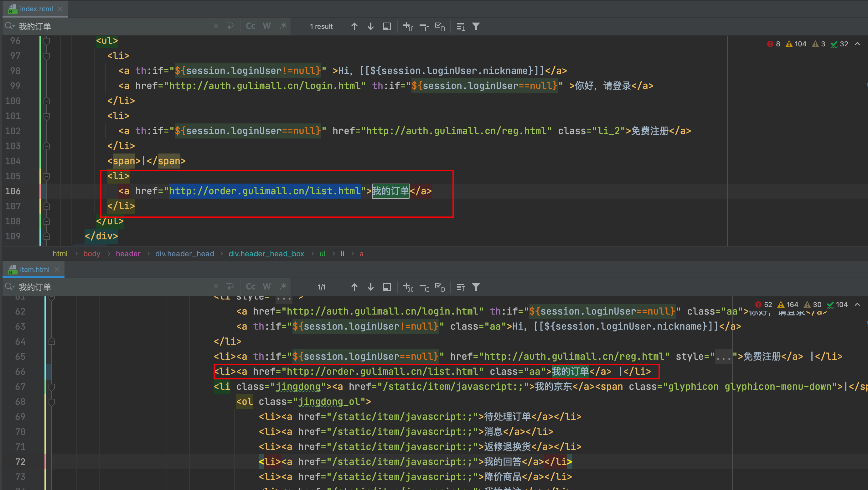
Task: Select all occurrences in item.html find bar
Action: click(x=440, y=287)
